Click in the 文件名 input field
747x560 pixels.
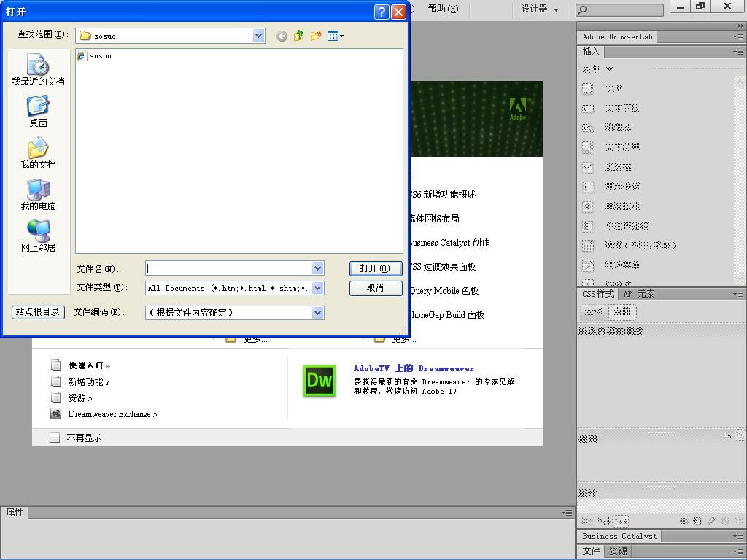pyautogui.click(x=229, y=268)
